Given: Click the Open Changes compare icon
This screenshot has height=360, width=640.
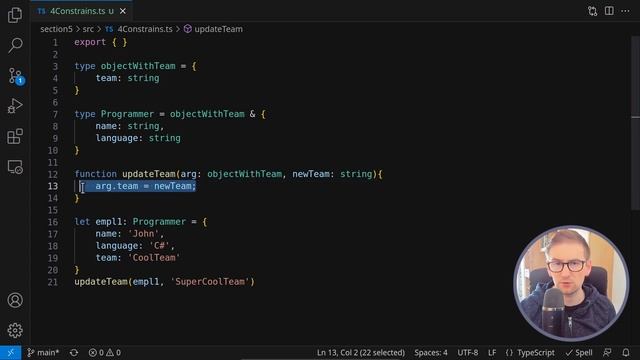Looking at the screenshot, I should click(593, 11).
